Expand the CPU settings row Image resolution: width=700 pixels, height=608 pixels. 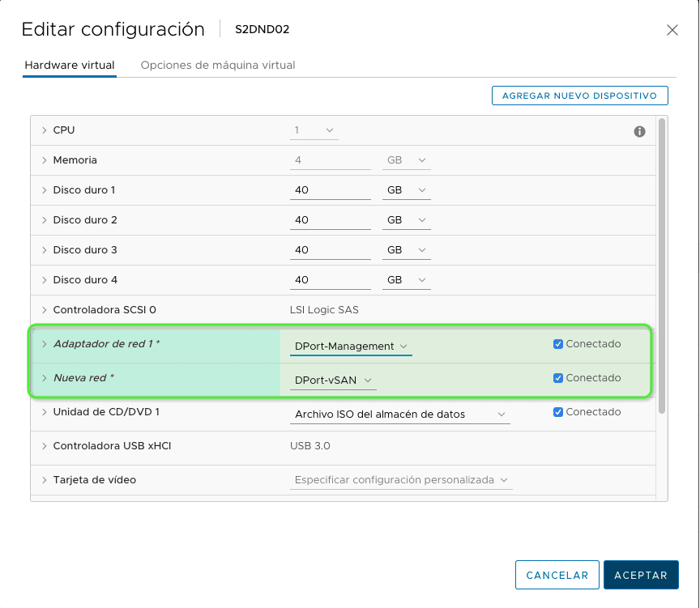(x=44, y=130)
